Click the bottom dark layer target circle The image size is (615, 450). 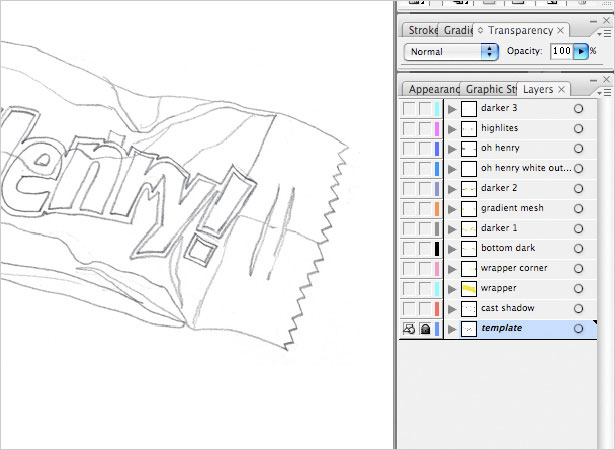[x=579, y=249]
